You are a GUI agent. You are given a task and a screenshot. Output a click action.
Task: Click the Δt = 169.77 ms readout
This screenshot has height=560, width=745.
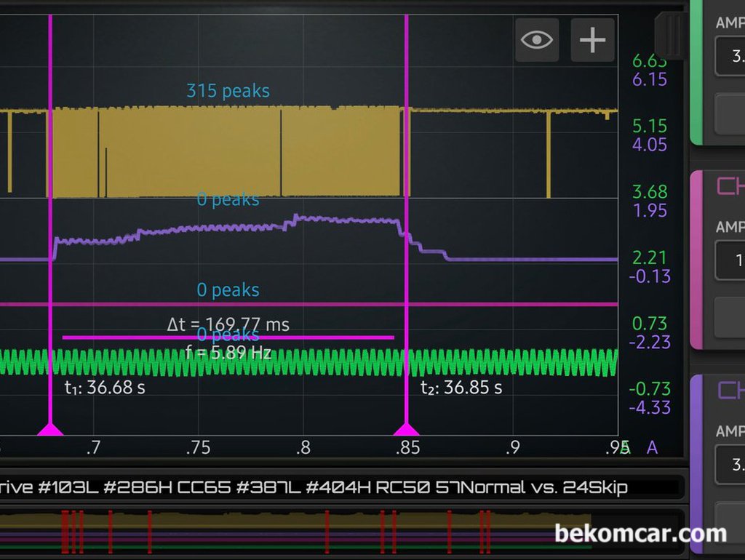[228, 324]
